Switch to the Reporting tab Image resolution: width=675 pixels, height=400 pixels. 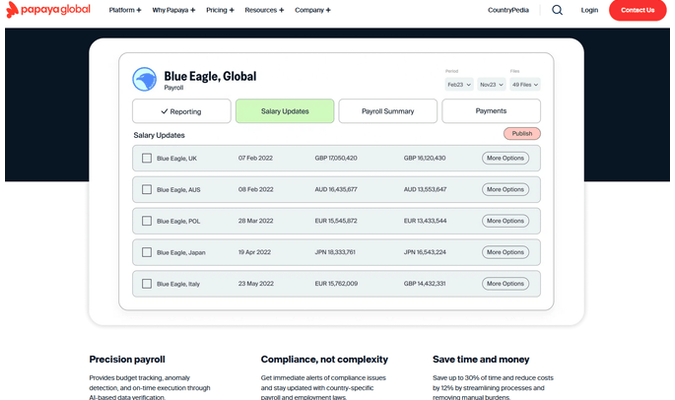[182, 111]
